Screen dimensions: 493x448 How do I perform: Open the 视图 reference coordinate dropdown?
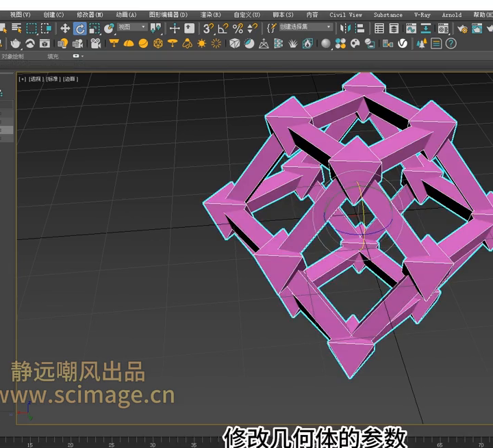point(132,27)
